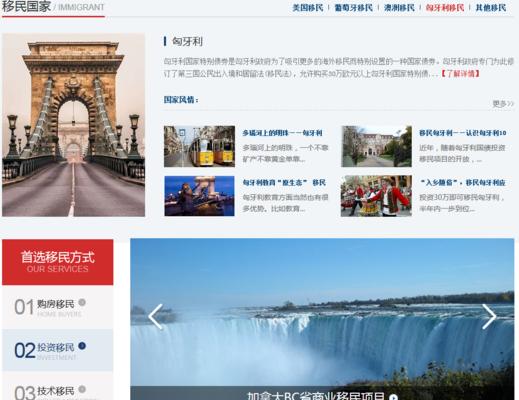Switch to the 葡萄牙移民 tab
This screenshot has width=519, height=400.
pyautogui.click(x=353, y=7)
